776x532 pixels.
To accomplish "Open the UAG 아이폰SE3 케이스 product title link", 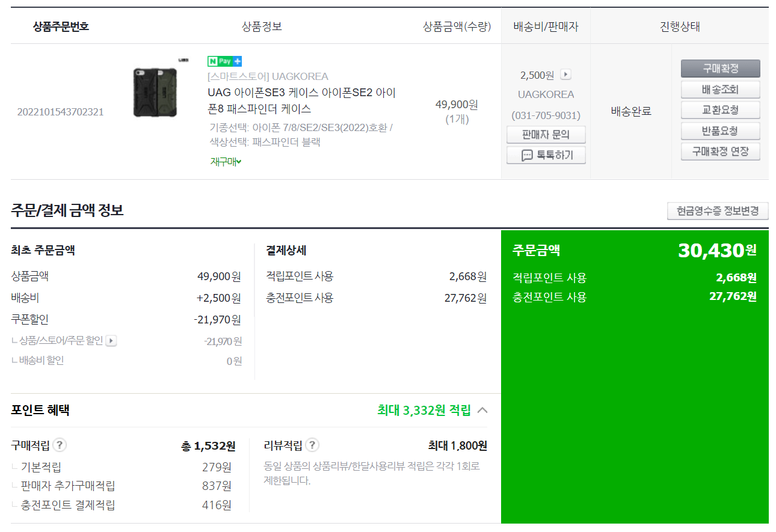I will coord(302,101).
